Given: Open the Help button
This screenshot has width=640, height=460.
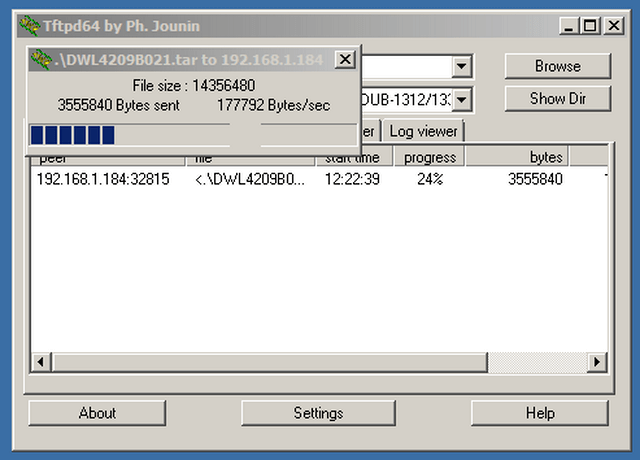Looking at the screenshot, I should pyautogui.click(x=540, y=413).
